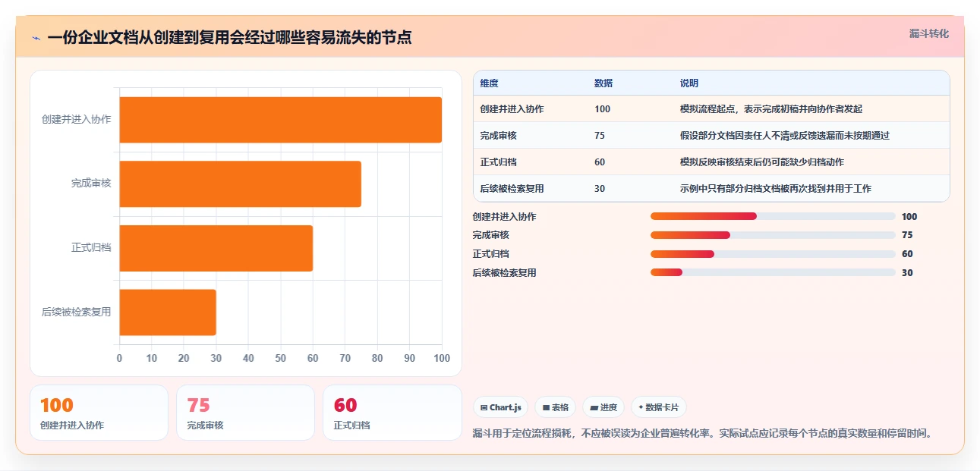Click progress value 30 beside 后续被检索复用 bar
This screenshot has height=471, width=980.
907,273
